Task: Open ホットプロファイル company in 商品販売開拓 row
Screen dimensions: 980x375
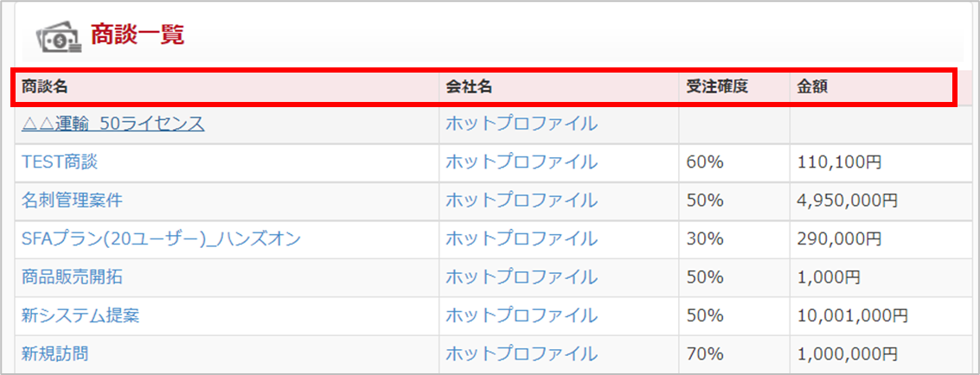Action: point(522,277)
